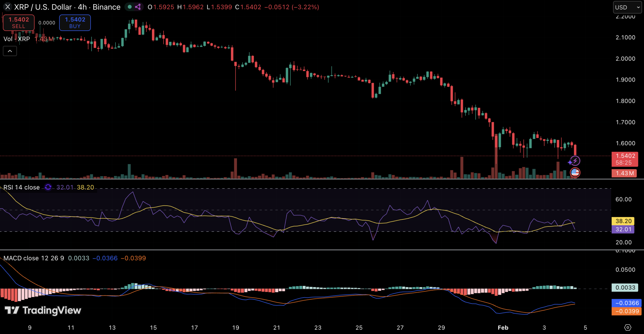Select the 4h timeframe in the chart title

pos(83,7)
